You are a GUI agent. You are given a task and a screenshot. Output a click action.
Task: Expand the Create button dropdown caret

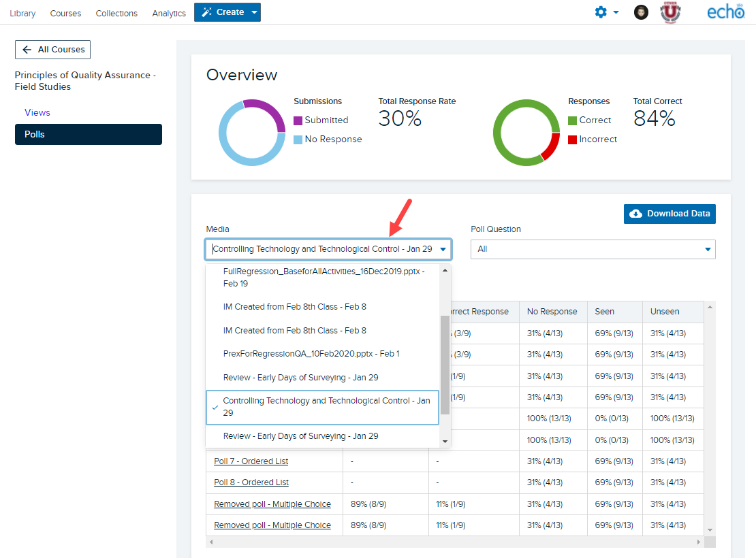(254, 12)
